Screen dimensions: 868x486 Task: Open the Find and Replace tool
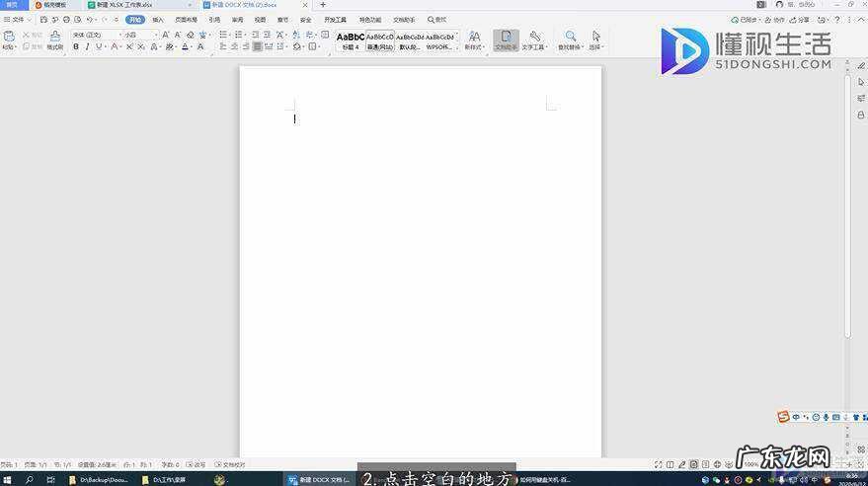click(x=570, y=40)
